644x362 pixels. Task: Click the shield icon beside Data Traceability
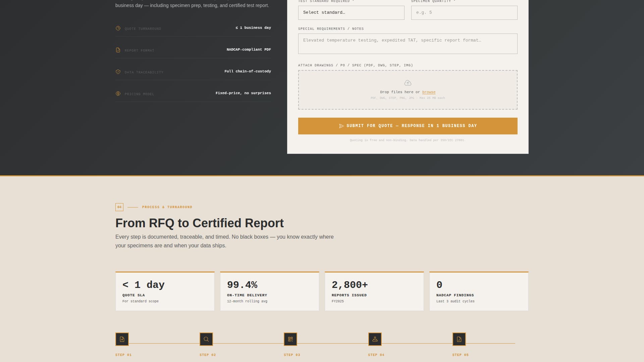[118, 72]
